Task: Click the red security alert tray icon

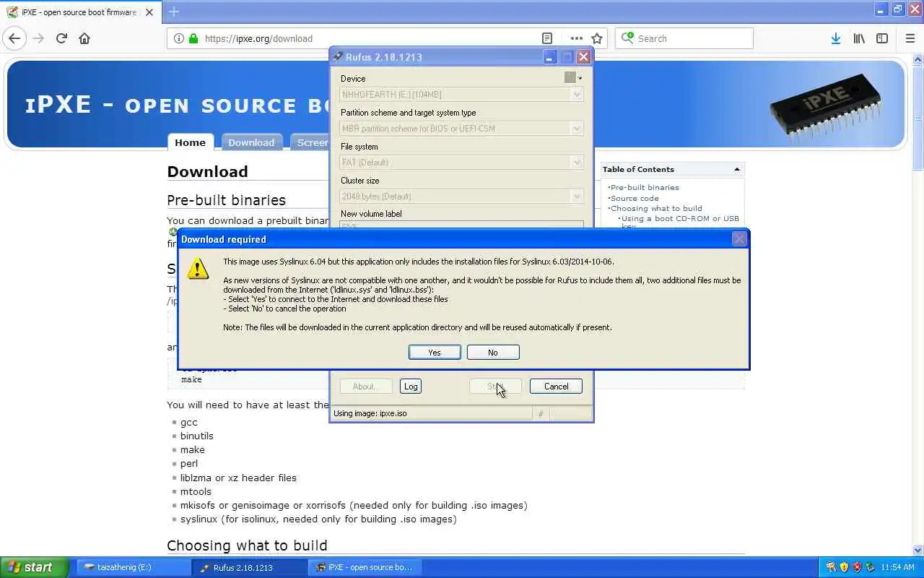Action: pyautogui.click(x=857, y=567)
